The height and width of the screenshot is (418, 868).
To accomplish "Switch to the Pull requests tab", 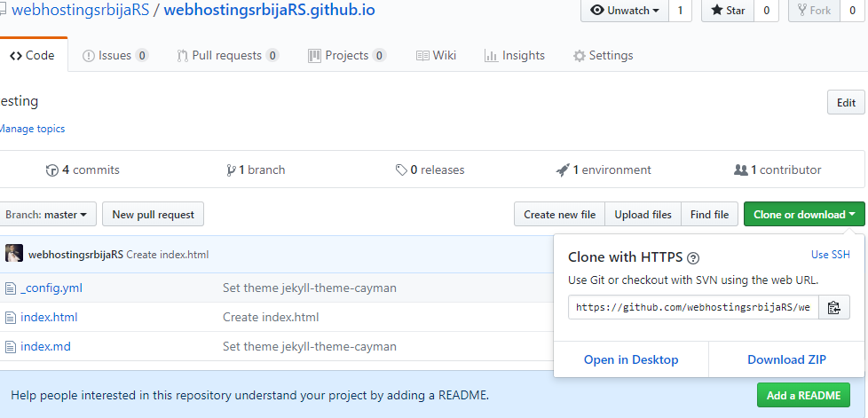I will pyautogui.click(x=227, y=55).
